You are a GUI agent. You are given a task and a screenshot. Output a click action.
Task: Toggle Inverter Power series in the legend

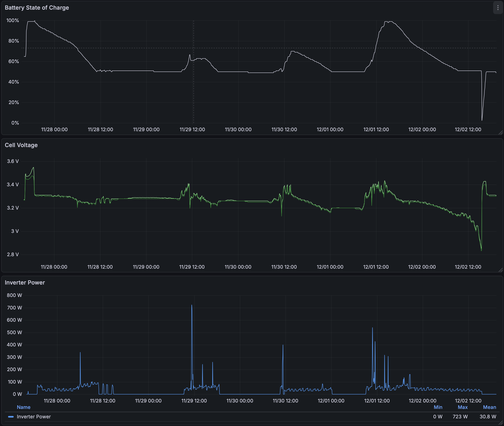pyautogui.click(x=34, y=417)
